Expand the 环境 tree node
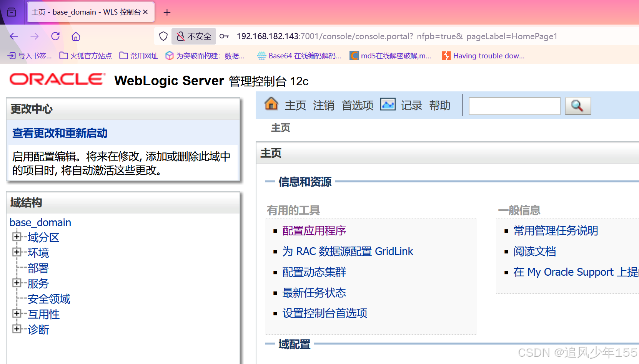The image size is (639, 364). point(17,252)
